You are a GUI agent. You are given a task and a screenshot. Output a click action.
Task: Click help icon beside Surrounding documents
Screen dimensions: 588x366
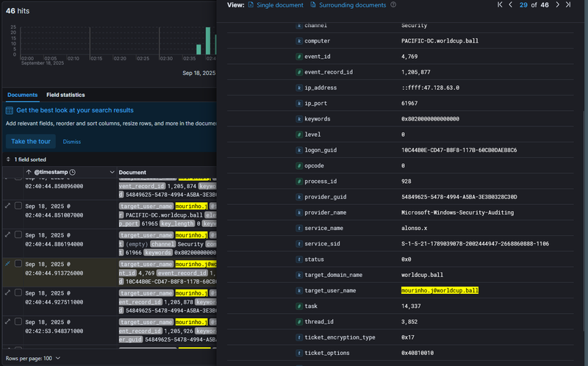coord(393,4)
